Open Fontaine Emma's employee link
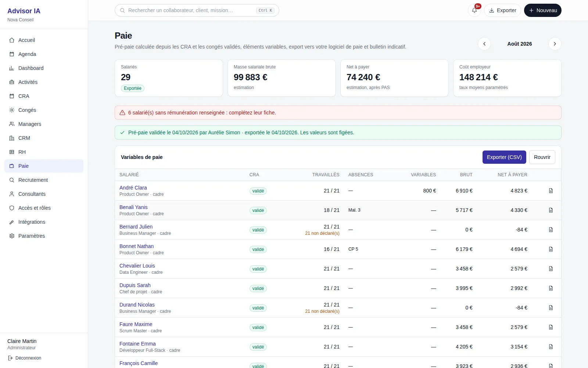588x368 pixels. pos(137,344)
